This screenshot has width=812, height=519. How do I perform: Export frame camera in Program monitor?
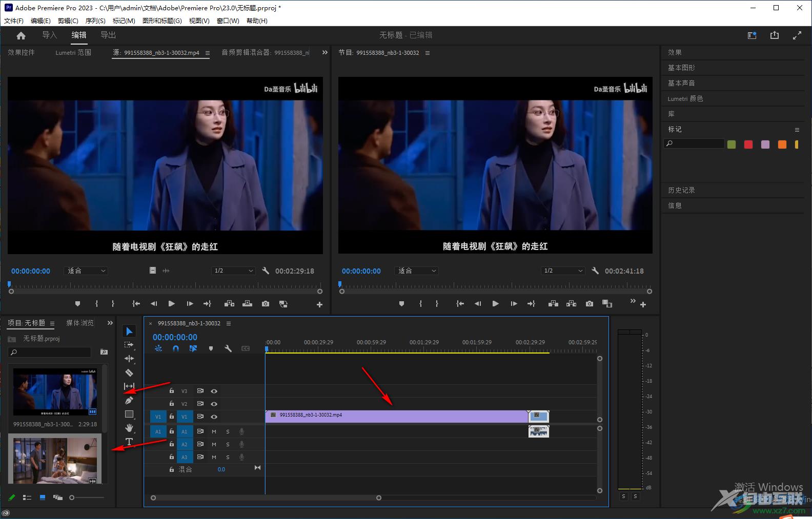tap(590, 304)
